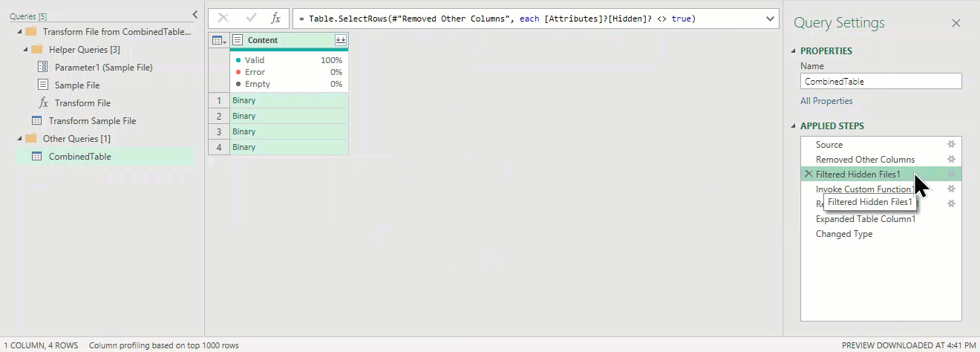Collapse the APPLIED STEPS section

click(793, 126)
